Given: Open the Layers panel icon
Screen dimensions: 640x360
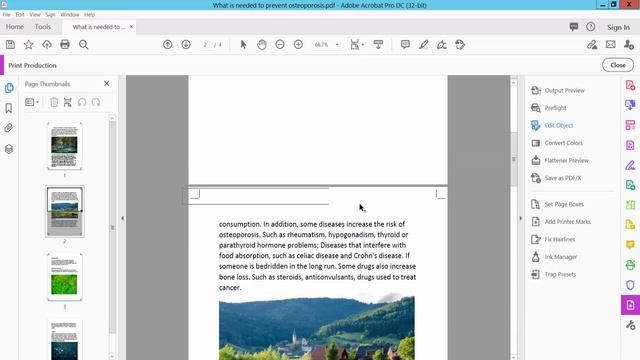Looking at the screenshot, I should coord(9,149).
